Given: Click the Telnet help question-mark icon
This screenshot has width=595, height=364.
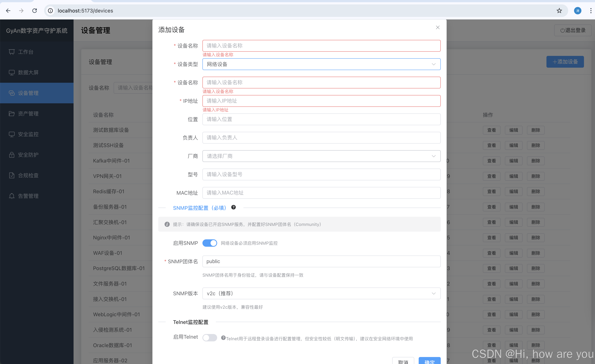Looking at the screenshot, I should pyautogui.click(x=223, y=338).
